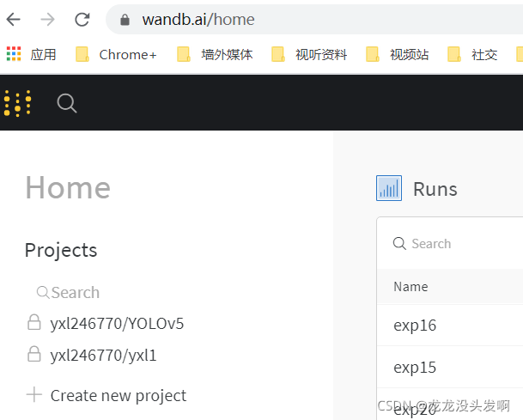This screenshot has height=420, width=523.
Task: Reload the wandb.ai page
Action: (x=82, y=20)
